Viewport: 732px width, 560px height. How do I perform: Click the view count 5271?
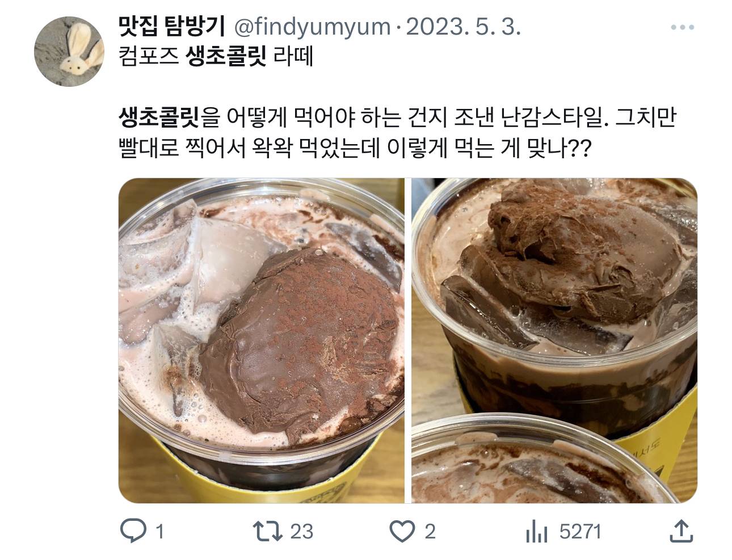580,532
